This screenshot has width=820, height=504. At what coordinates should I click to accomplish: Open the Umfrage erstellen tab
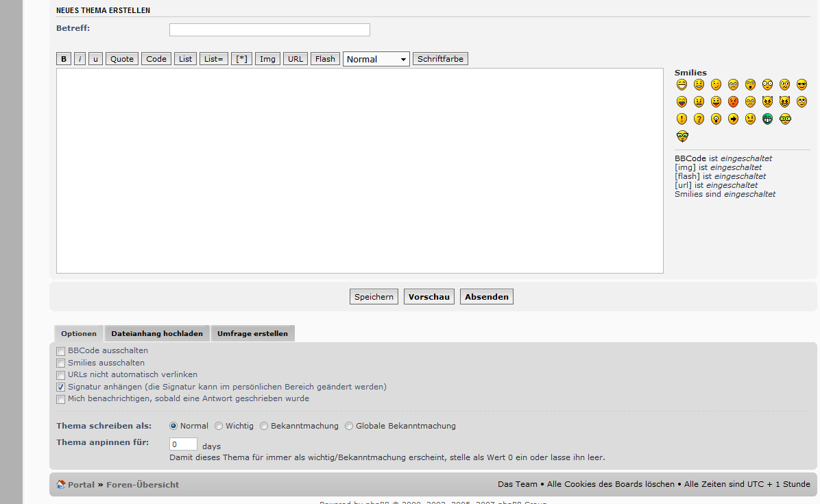(x=252, y=334)
